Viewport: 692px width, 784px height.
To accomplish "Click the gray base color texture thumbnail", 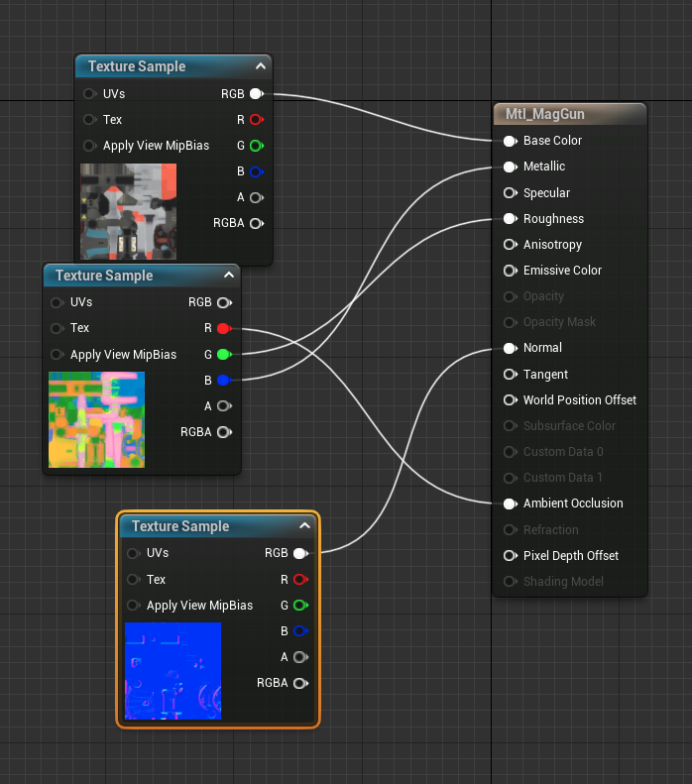I will coord(129,211).
